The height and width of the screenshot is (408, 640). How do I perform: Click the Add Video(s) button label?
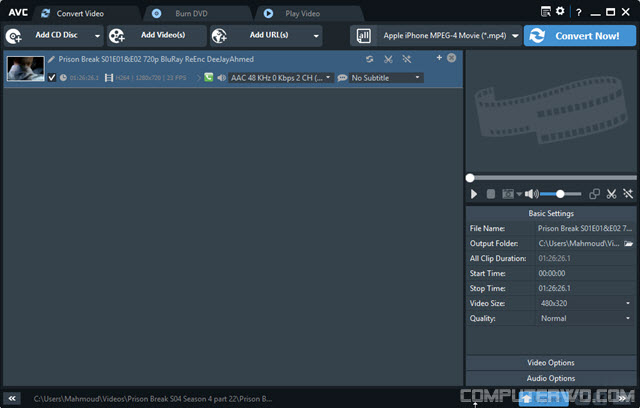(163, 35)
